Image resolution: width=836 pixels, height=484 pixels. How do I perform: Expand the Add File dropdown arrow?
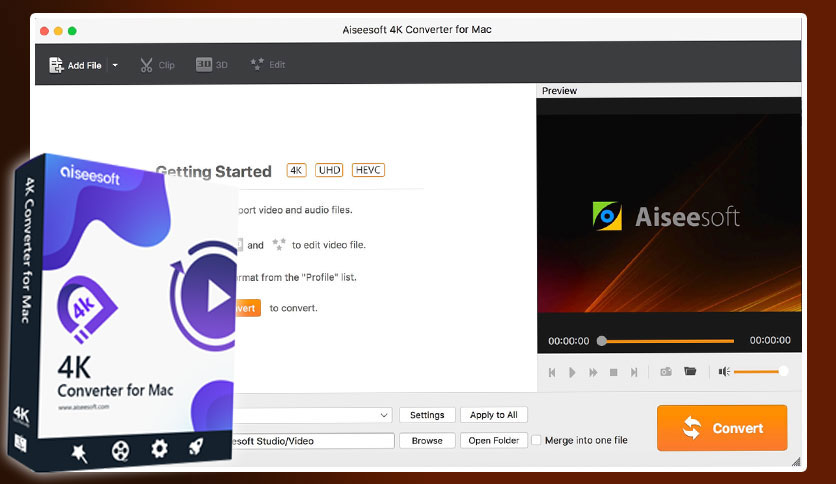point(115,65)
